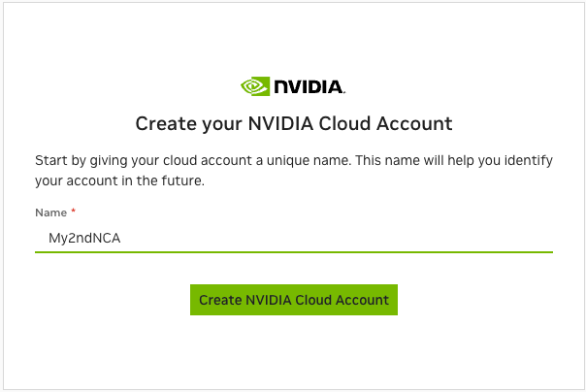Focus the Name input field
Screen dimensions: 586x392
293,237
